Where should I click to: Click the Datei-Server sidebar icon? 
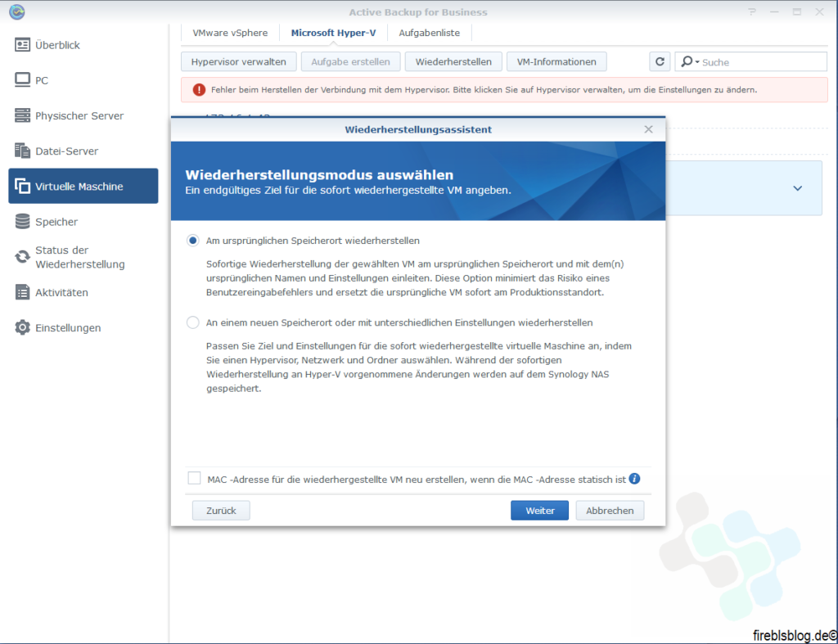click(x=22, y=151)
